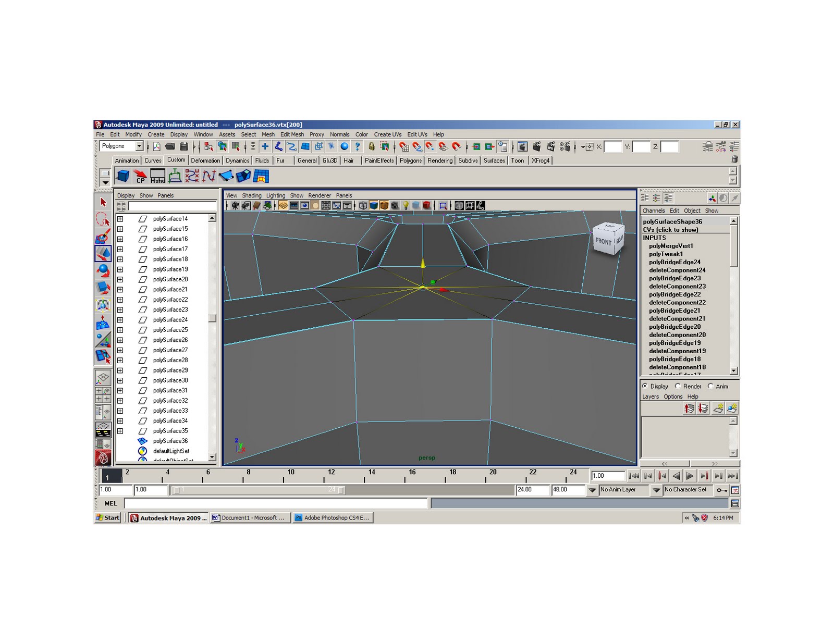Viewport: 834px width, 644px height.
Task: Open the Edit Mesh menu
Action: [292, 134]
